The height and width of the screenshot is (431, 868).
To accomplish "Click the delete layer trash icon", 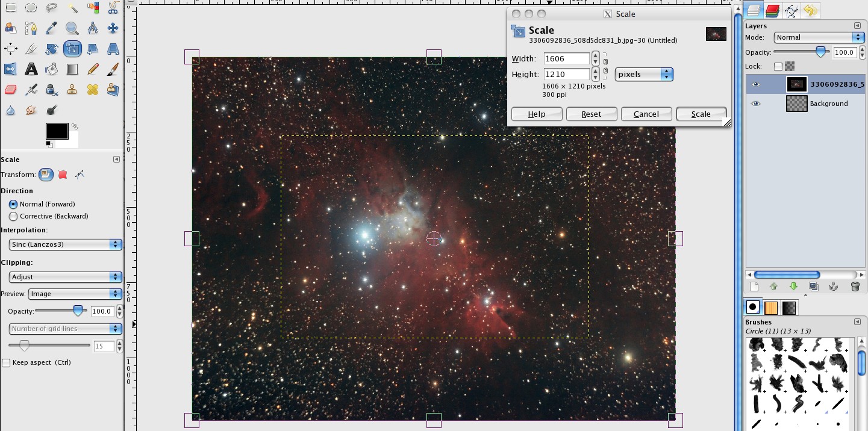I will click(855, 287).
